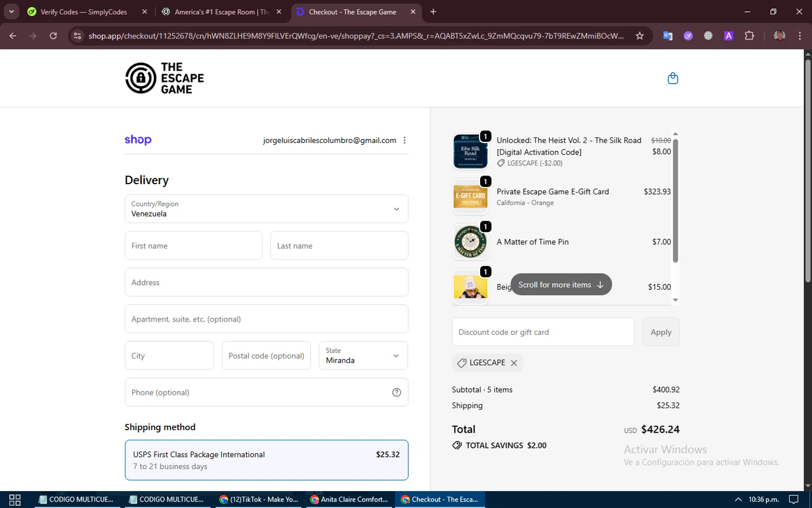This screenshot has width=812, height=508.
Task: Click the beanie product thumbnail
Action: [470, 286]
